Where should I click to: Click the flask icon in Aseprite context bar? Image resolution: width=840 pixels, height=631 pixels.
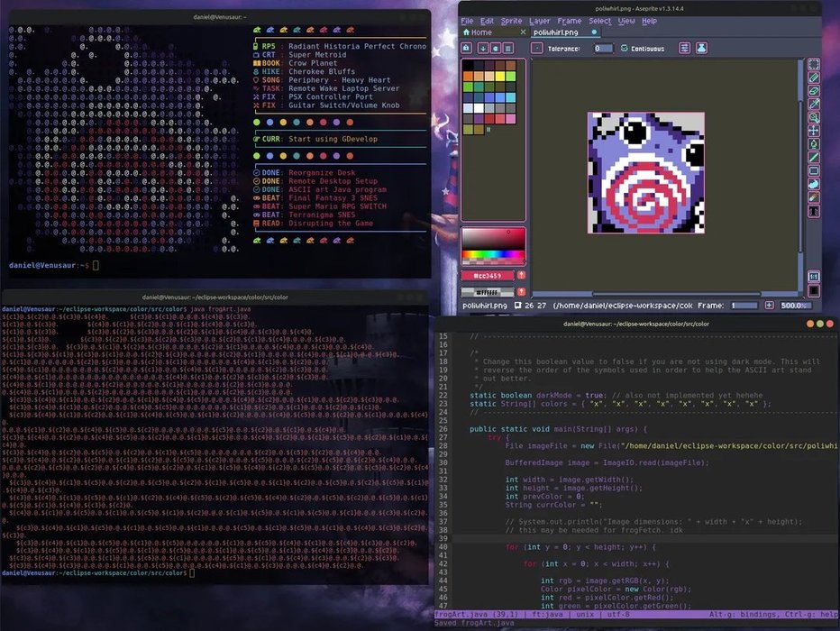click(701, 48)
